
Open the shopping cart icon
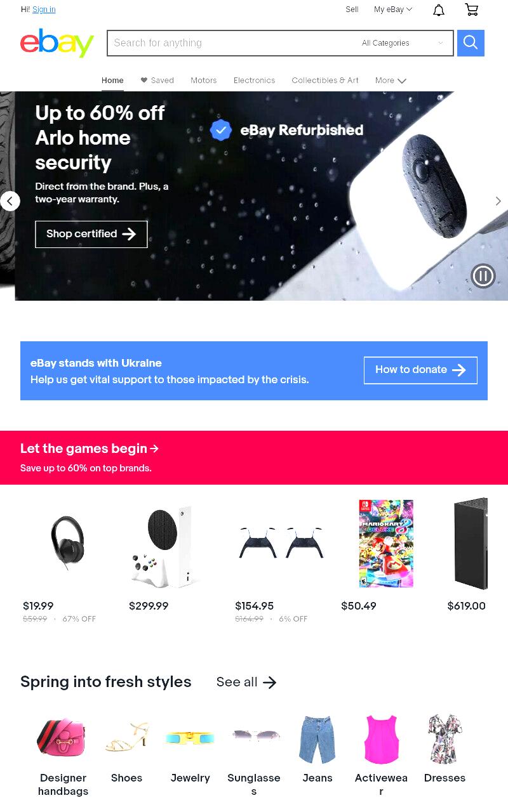[472, 10]
